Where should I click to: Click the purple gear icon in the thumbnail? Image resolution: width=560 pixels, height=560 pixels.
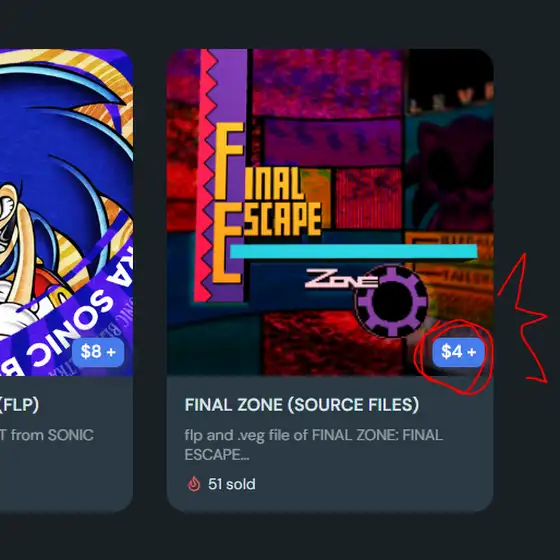[x=391, y=301]
